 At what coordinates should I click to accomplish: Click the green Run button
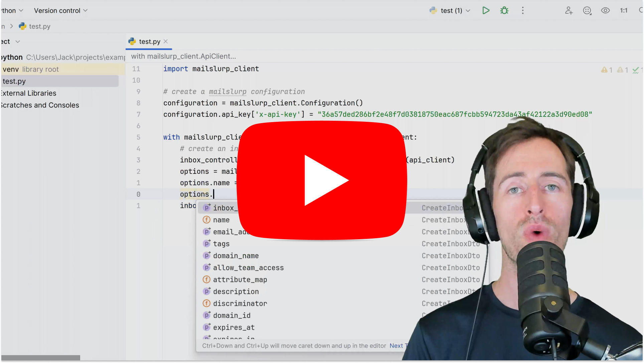(x=486, y=11)
